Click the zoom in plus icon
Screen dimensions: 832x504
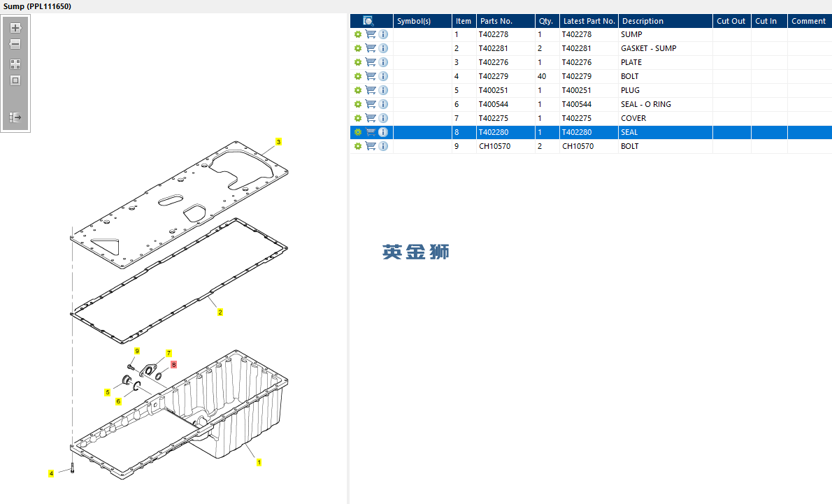tap(15, 27)
